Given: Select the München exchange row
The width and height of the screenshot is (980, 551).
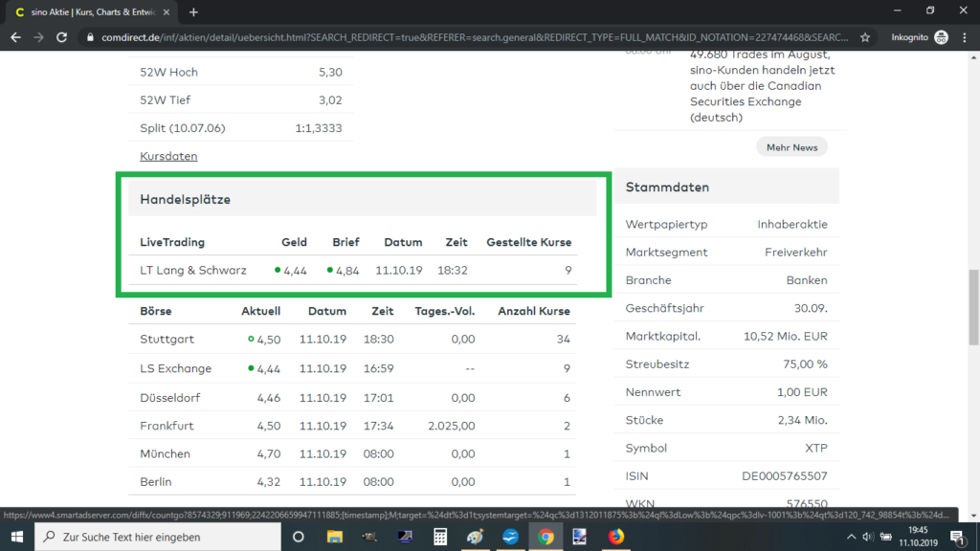Looking at the screenshot, I should pyautogui.click(x=352, y=453).
